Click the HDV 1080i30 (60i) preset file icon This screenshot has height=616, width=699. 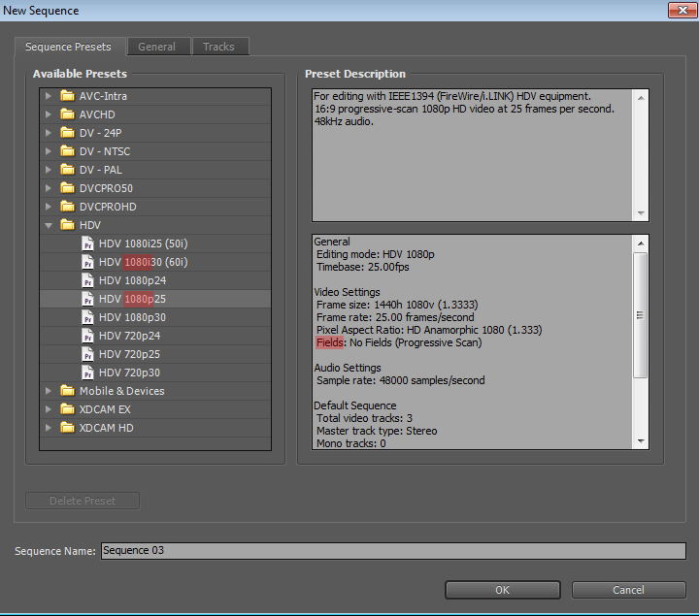tap(87, 262)
